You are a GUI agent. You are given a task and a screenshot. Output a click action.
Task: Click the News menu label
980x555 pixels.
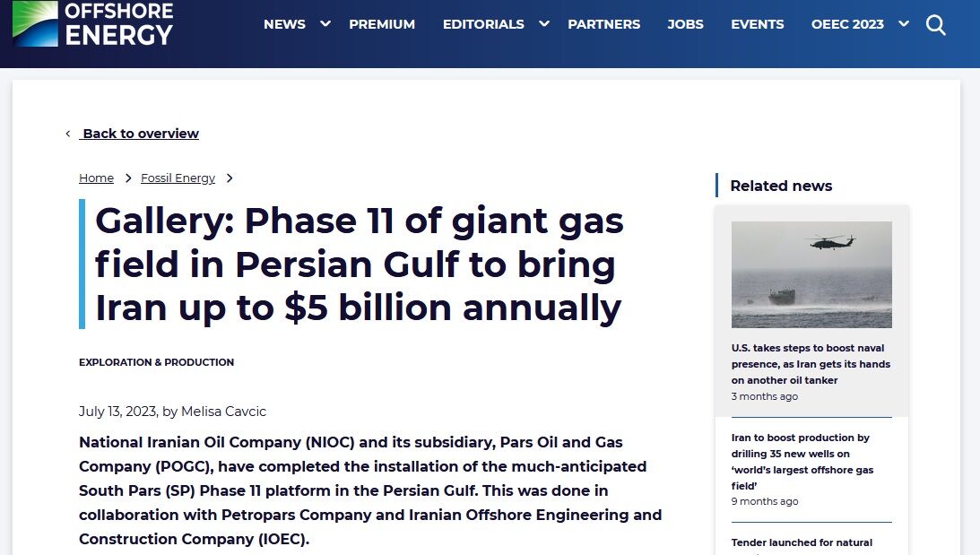[x=284, y=24]
